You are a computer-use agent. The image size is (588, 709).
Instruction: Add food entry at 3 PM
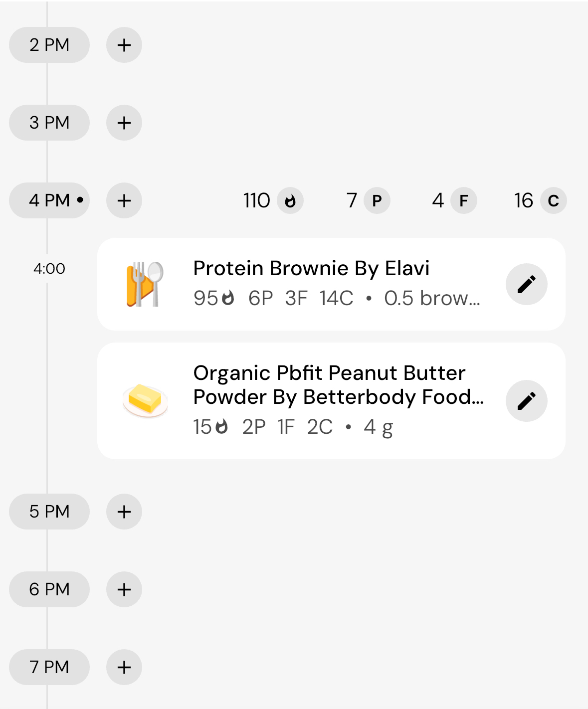point(124,123)
